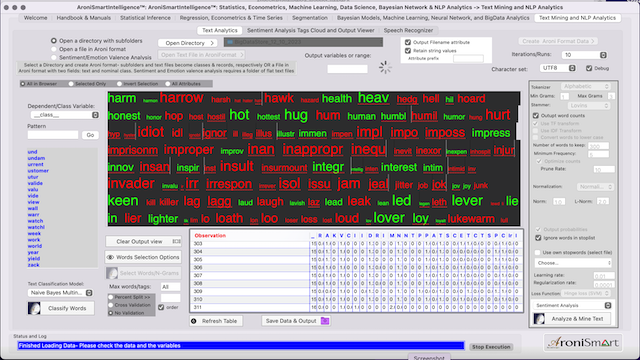This screenshot has height=360, width=640.
Task: Click the Classify Words button
Action: point(61,308)
